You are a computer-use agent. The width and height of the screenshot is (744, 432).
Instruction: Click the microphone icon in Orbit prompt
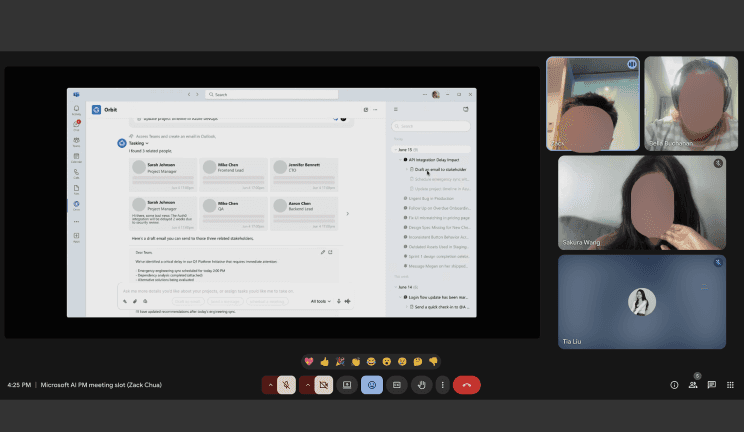(x=339, y=301)
